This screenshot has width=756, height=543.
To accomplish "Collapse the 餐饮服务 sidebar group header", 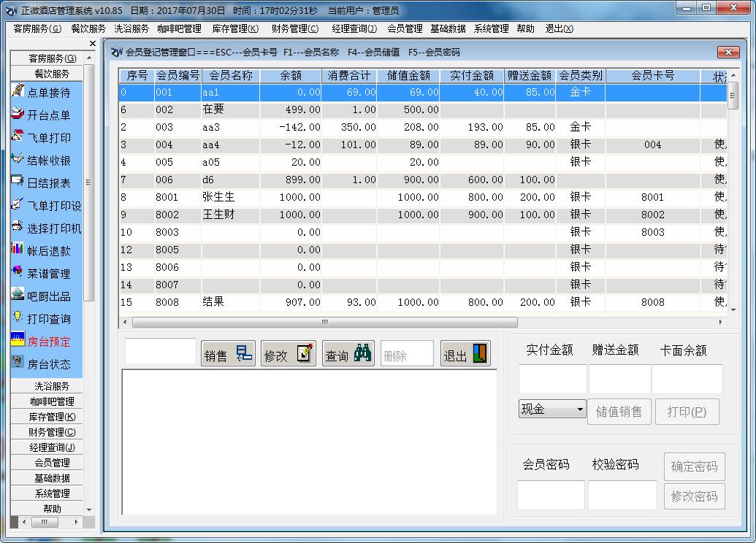I will [47, 74].
